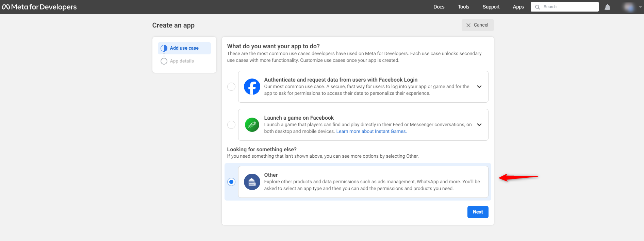Open the Tools menu
The width and height of the screenshot is (644, 241).
[x=463, y=7]
